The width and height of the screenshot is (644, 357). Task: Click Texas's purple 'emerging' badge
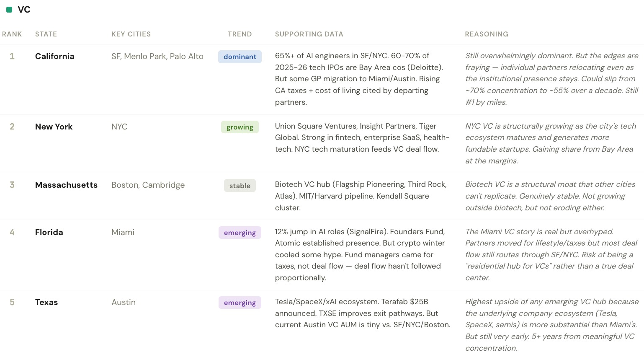tap(240, 303)
